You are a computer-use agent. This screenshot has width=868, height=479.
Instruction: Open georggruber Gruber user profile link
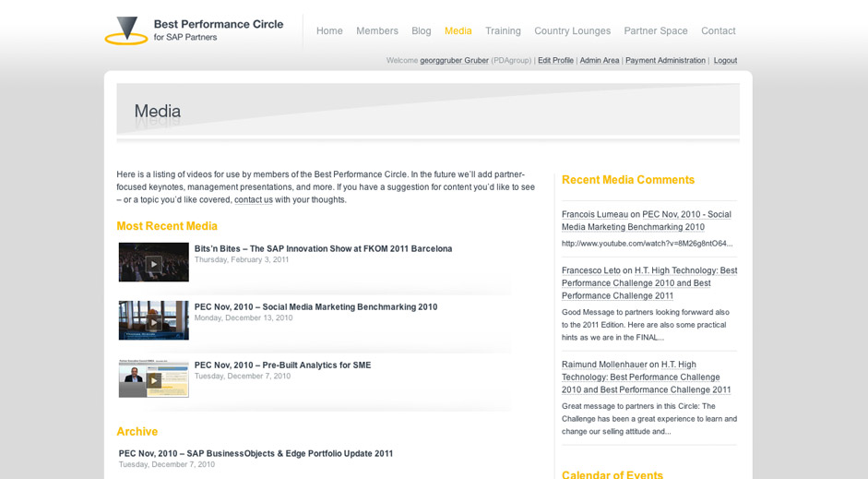[x=454, y=60]
